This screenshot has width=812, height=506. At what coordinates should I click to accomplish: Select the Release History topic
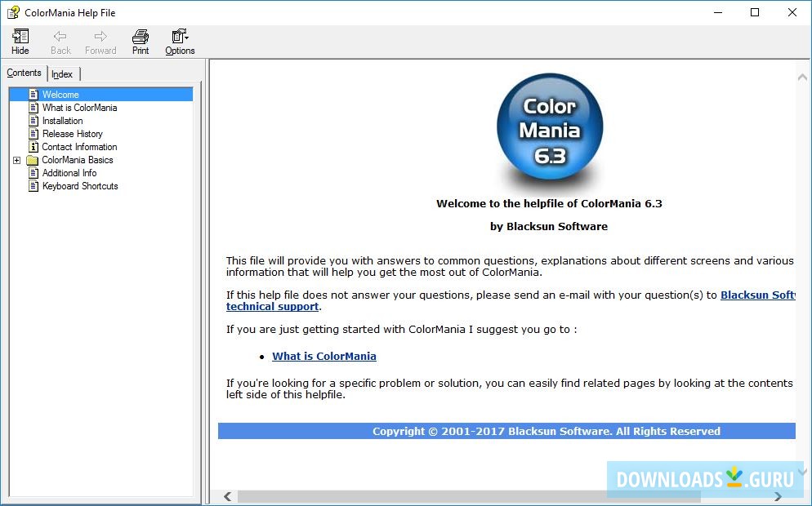pos(69,133)
